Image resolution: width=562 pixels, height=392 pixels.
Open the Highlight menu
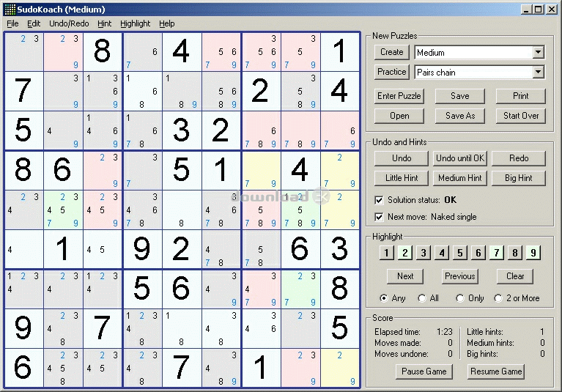pyautogui.click(x=135, y=23)
